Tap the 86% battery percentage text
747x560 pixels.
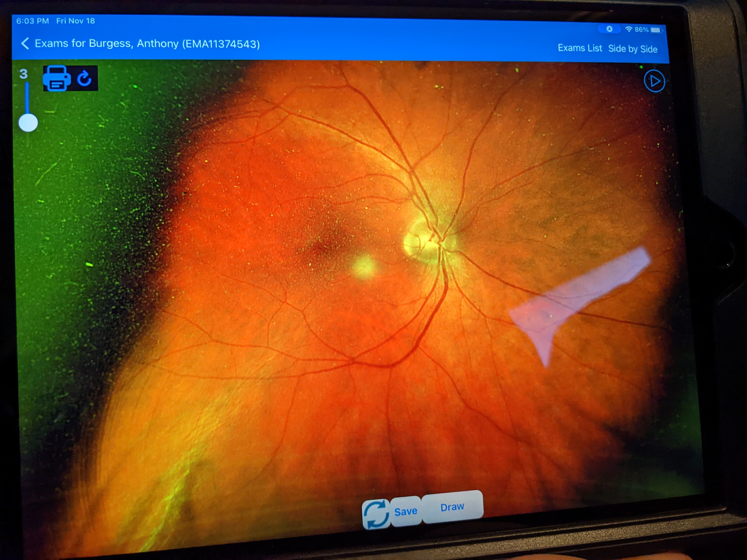coord(641,30)
